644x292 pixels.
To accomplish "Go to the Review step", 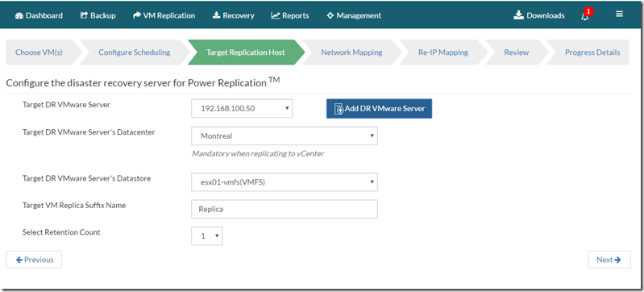I will pos(517,52).
